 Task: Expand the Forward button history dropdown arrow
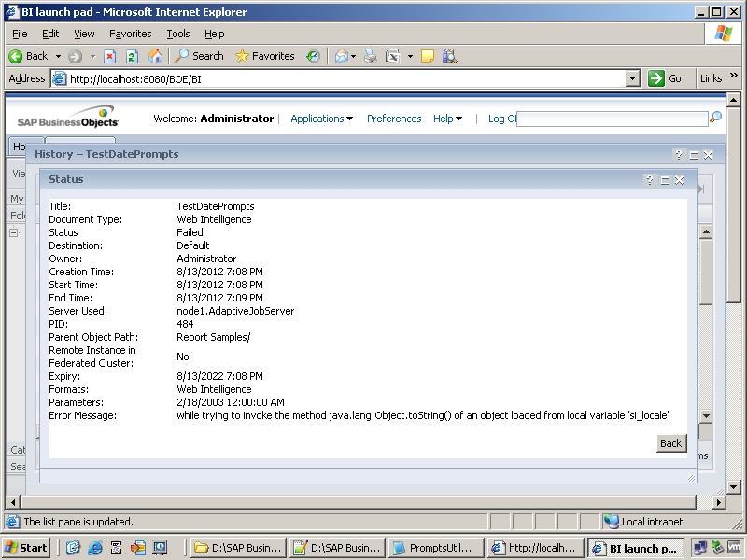(x=92, y=57)
